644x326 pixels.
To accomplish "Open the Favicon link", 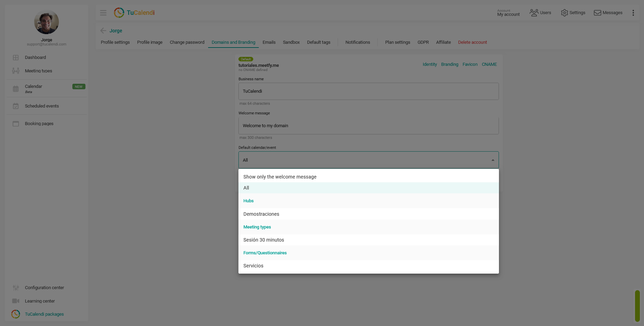I will coord(470,64).
